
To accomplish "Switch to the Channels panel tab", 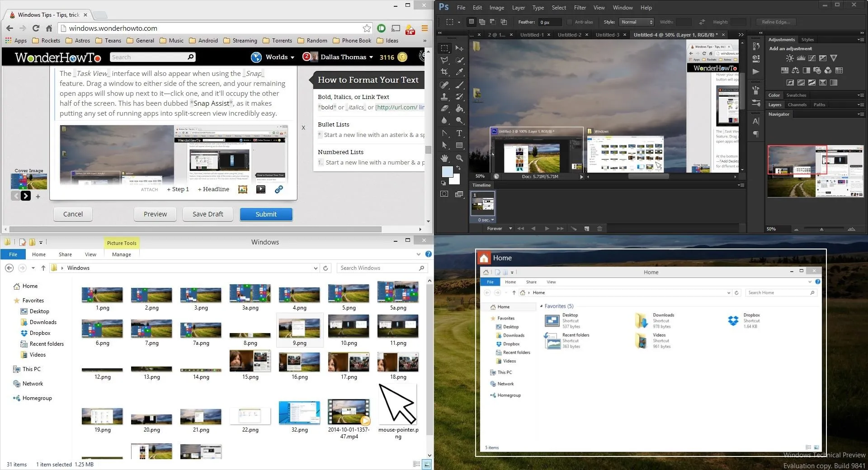I will pos(797,105).
